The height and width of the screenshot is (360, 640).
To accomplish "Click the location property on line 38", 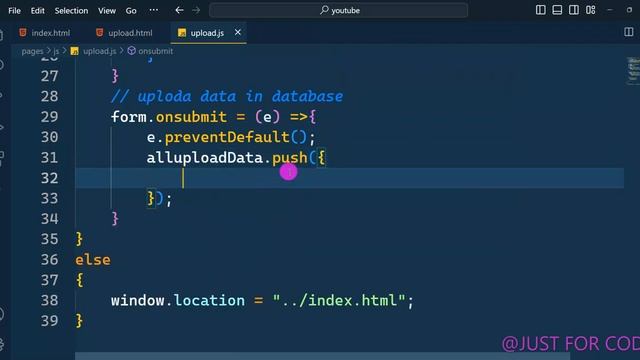I will tap(209, 301).
